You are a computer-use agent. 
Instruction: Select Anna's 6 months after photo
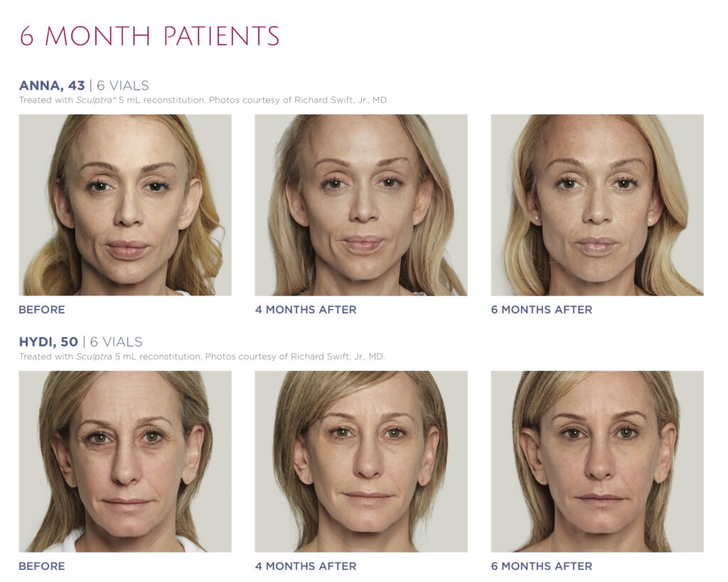pyautogui.click(x=597, y=205)
